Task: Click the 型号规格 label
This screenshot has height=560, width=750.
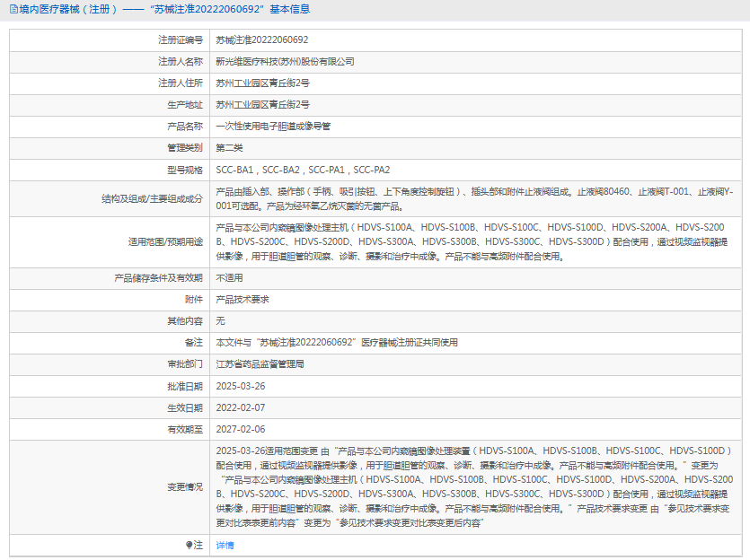Action: tap(185, 170)
